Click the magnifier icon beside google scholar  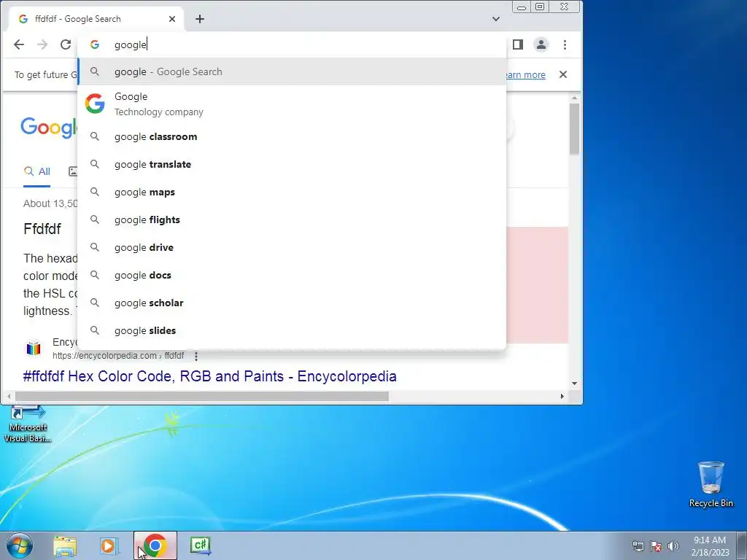95,303
